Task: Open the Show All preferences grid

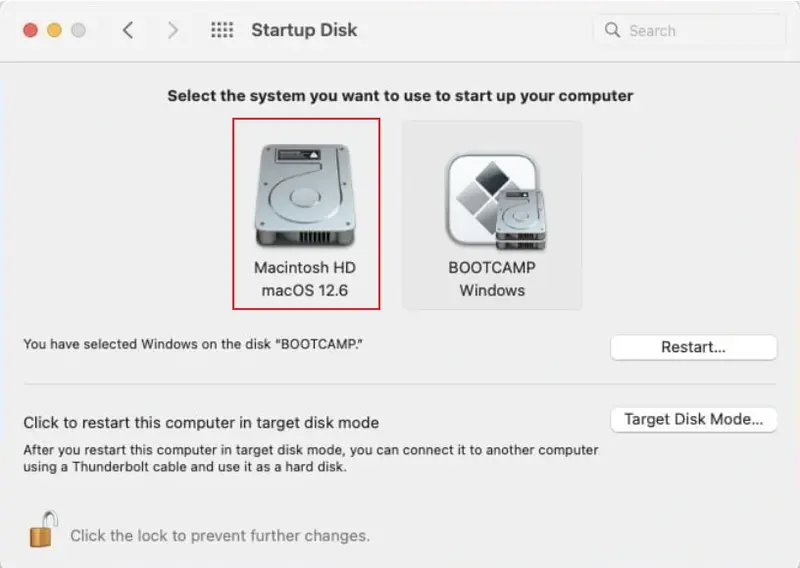Action: [222, 30]
